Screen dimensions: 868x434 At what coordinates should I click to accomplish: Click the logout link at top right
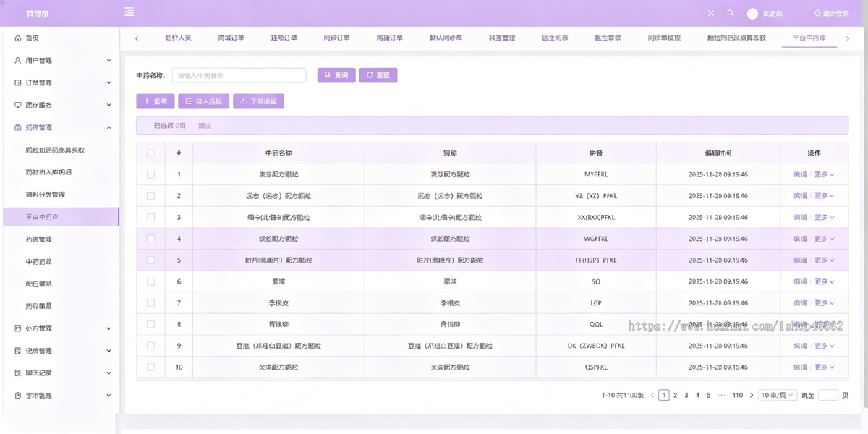[832, 14]
